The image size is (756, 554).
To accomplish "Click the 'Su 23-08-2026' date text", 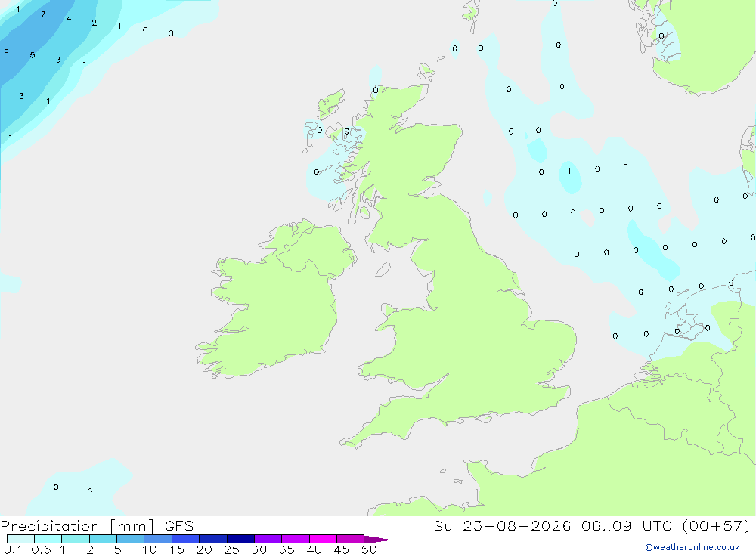I will point(502,525).
